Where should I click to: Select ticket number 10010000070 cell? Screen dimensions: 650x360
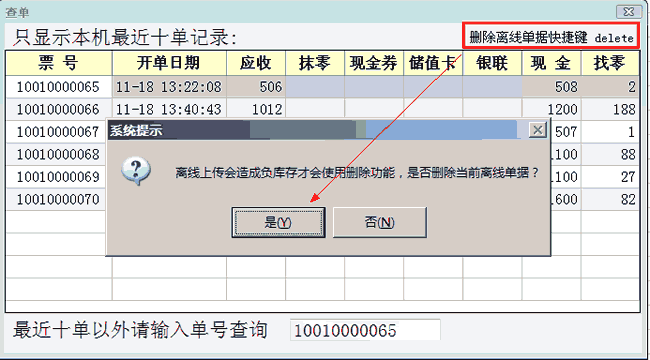pos(56,199)
